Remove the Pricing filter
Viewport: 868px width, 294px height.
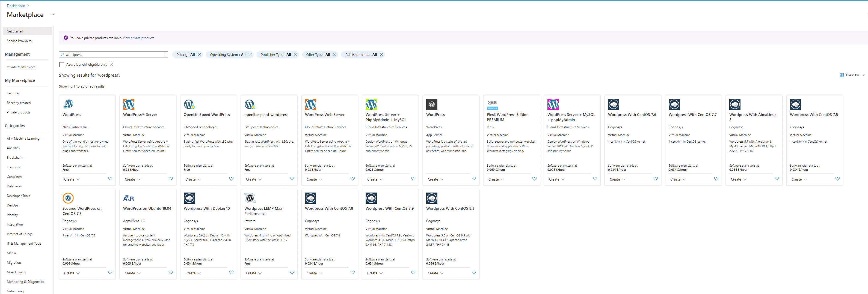[x=200, y=55]
